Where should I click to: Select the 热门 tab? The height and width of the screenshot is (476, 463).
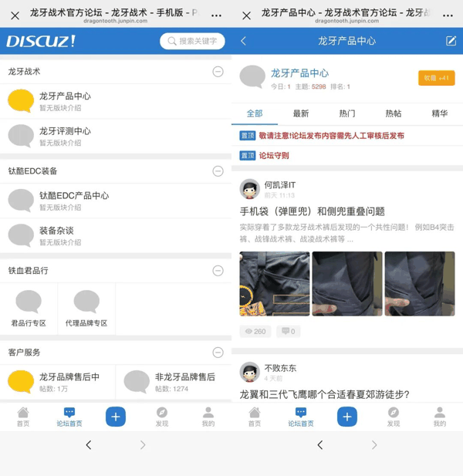347,114
